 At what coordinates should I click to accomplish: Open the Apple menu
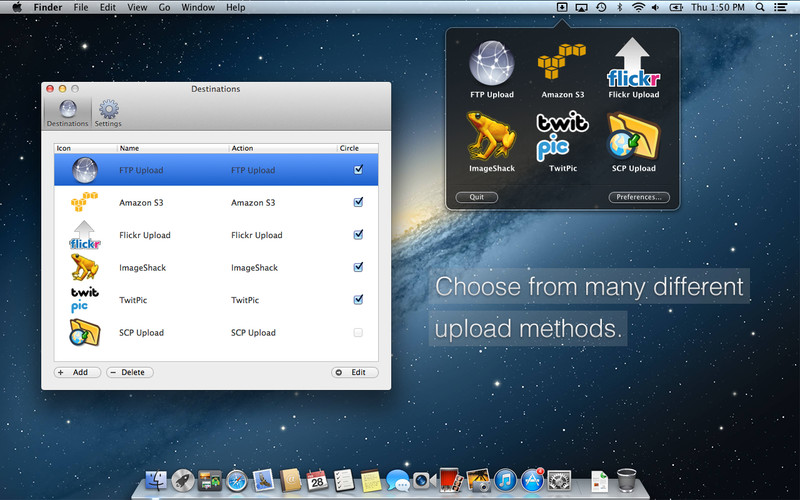17,7
